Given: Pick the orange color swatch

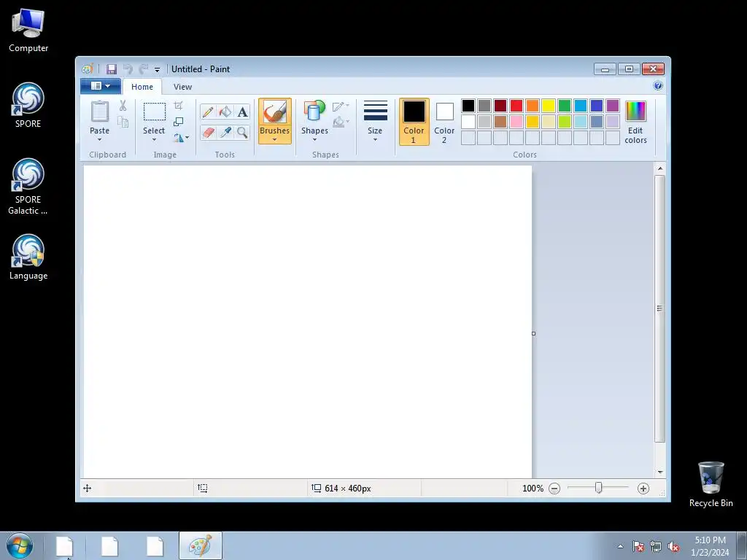Looking at the screenshot, I should (533, 106).
